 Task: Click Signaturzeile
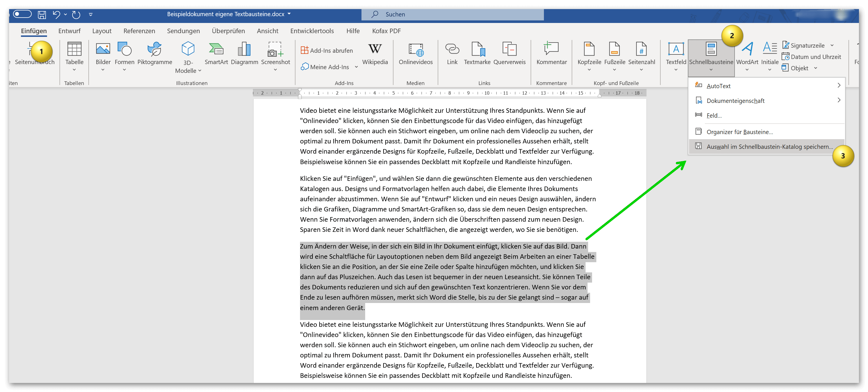click(x=803, y=45)
